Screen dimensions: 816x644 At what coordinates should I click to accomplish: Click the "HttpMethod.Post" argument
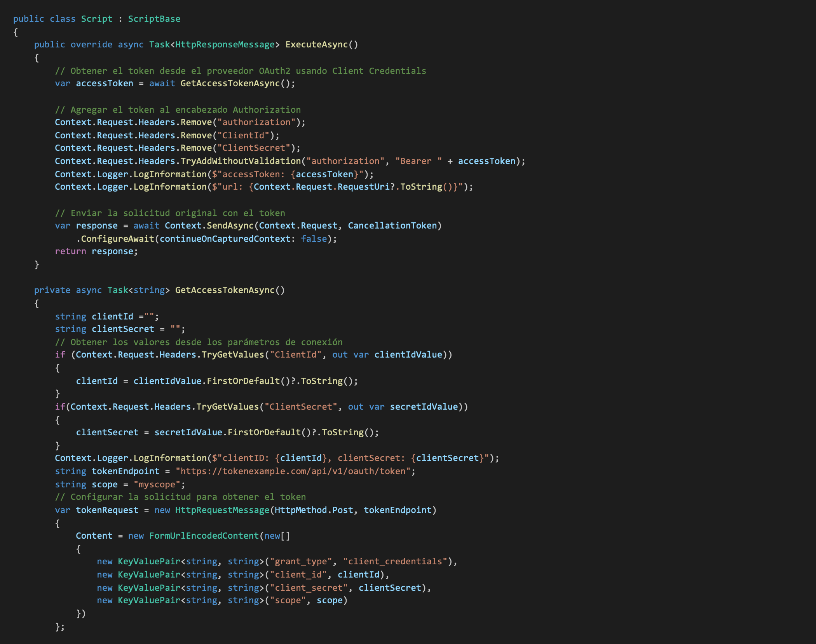314,510
